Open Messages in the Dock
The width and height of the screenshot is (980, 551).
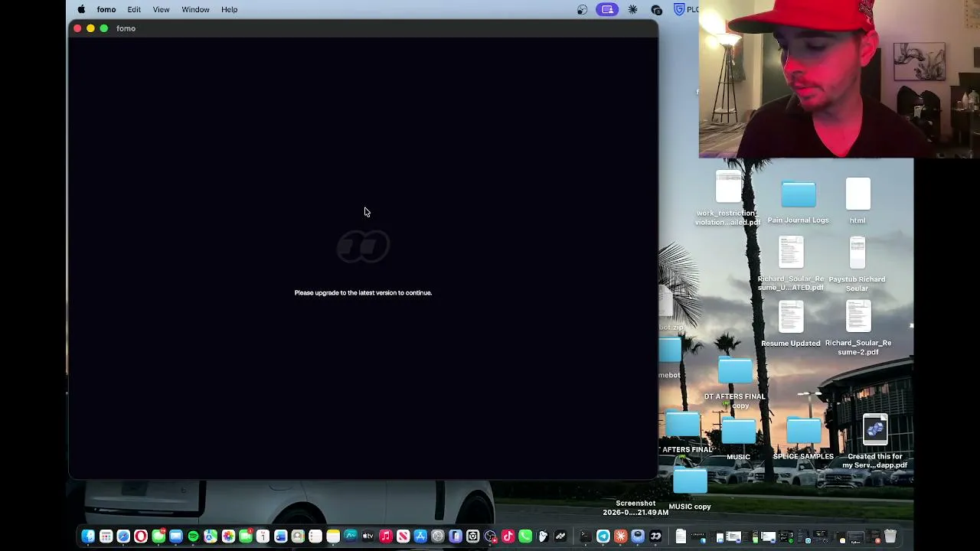(158, 536)
